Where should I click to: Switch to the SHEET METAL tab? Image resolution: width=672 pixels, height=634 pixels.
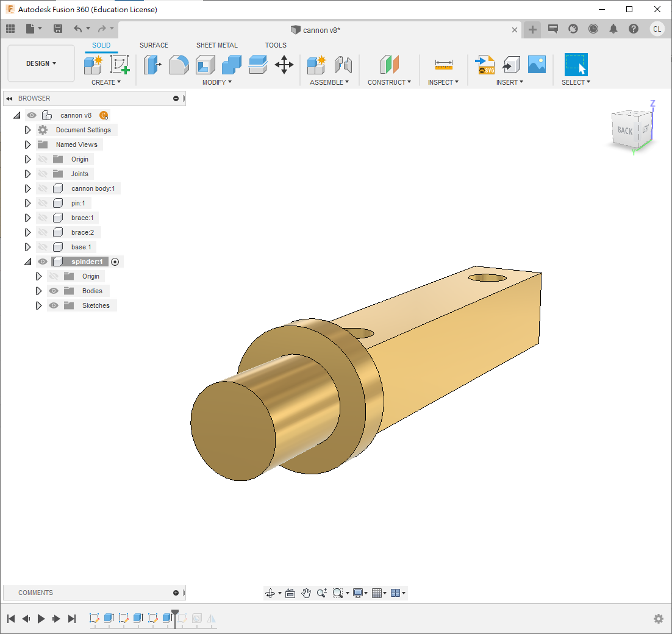pos(216,45)
